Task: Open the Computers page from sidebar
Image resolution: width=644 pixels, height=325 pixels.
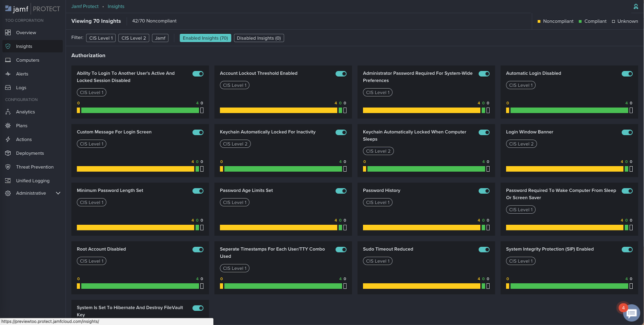Action: 33,60
